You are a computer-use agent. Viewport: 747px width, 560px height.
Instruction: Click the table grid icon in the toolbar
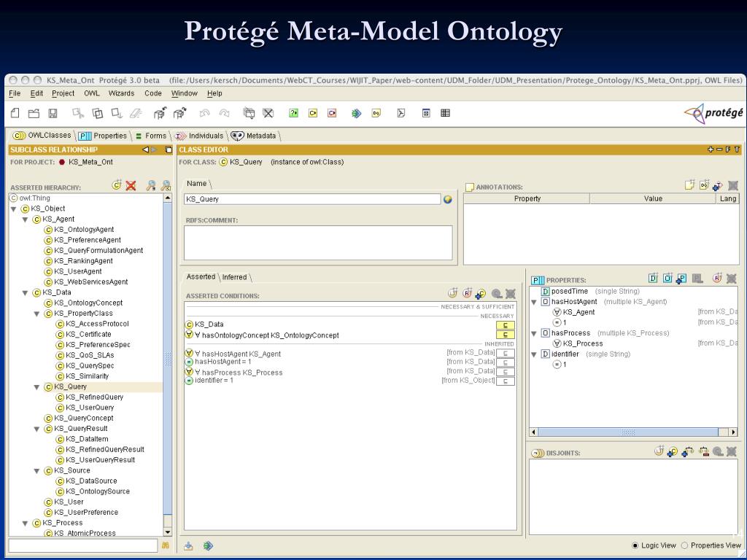(x=445, y=113)
